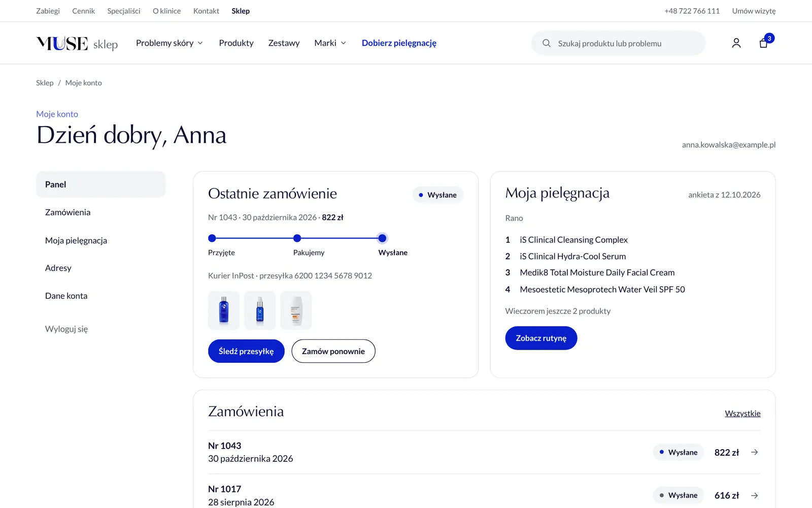Open Specjaliści in top bar
The height and width of the screenshot is (508, 812).
[124, 11]
